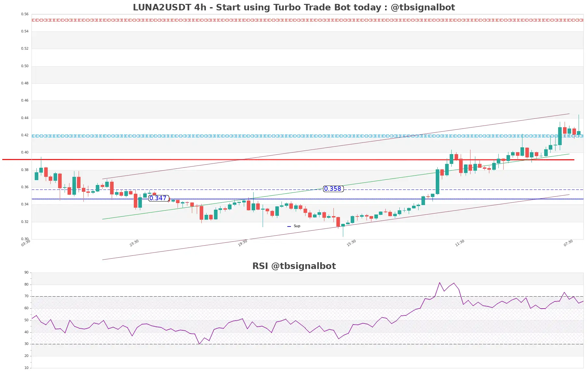
Task: Click the LUNA2USDT 4h chart title
Action: (294, 7)
